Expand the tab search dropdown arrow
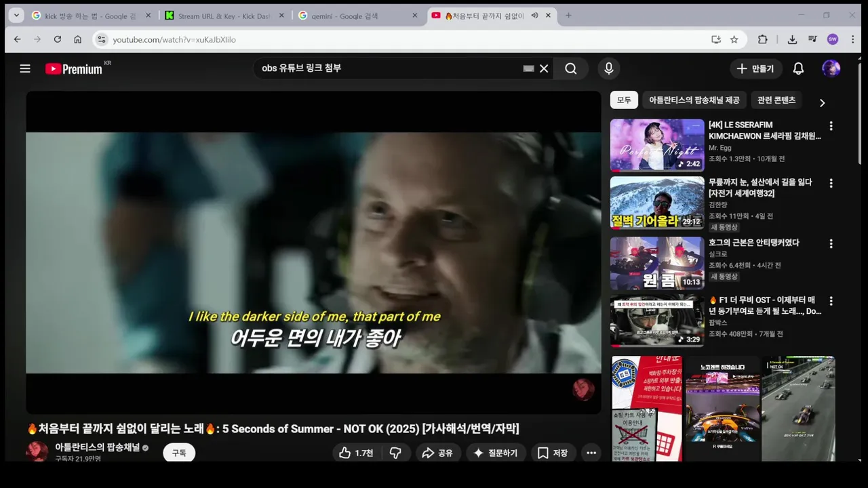 (x=16, y=16)
